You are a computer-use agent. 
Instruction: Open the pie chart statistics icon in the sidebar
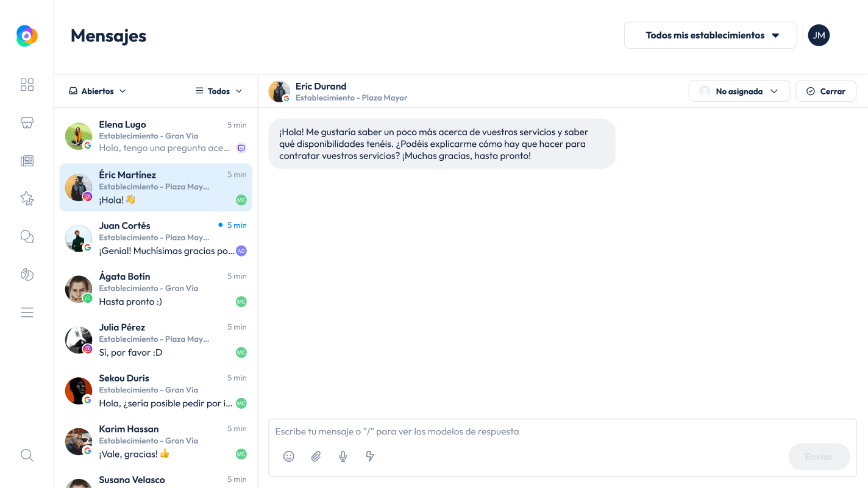(27, 274)
